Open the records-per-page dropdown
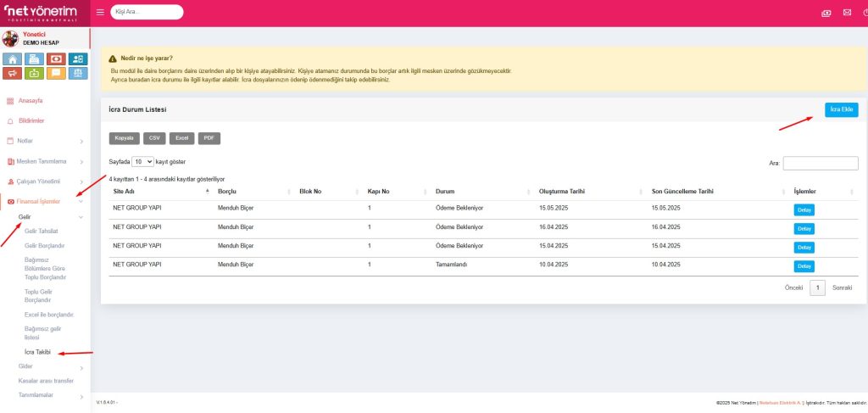This screenshot has height=413, width=868. [143, 161]
